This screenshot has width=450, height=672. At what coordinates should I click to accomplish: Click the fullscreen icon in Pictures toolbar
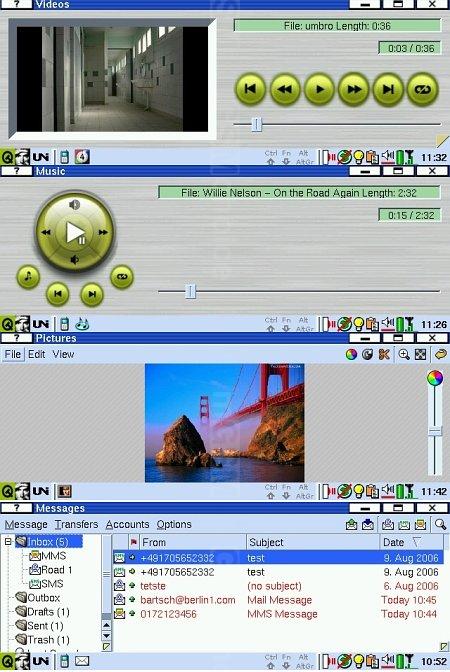pos(420,354)
